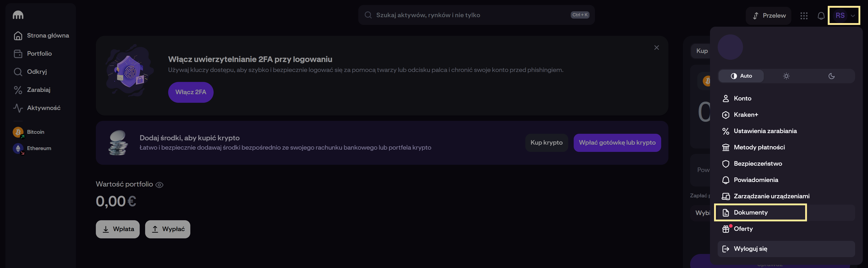Click the Ethereum icon in sidebar
868x268 pixels.
coord(18,148)
